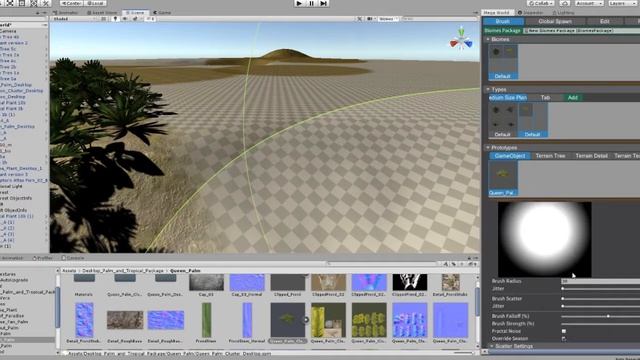Switch to the Game tab
This screenshot has height=360, width=640.
pos(162,13)
